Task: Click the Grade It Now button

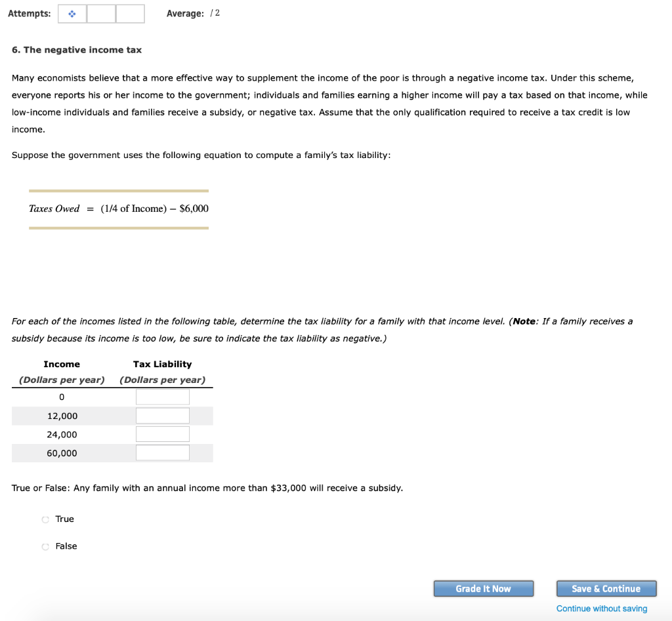Action: click(x=484, y=588)
